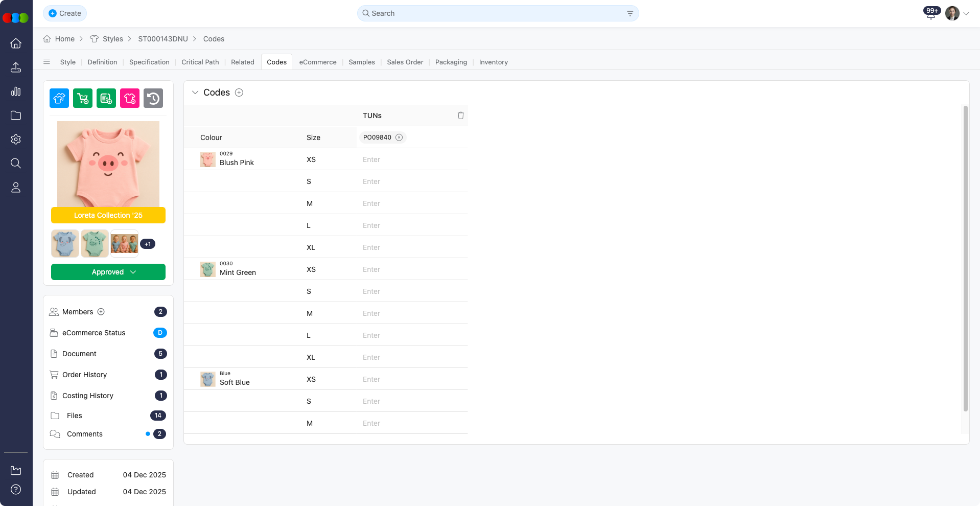
Task: Open notifications bell with 99+ badge
Action: [x=931, y=14]
